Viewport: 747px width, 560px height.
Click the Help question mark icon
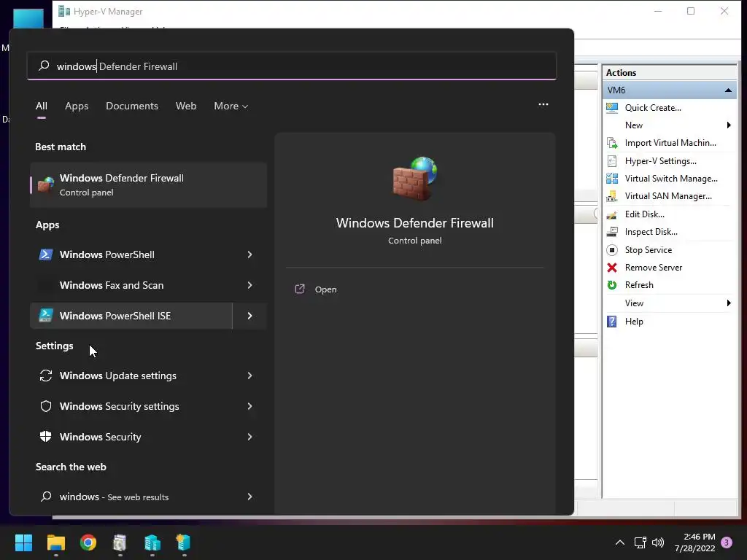tap(612, 322)
